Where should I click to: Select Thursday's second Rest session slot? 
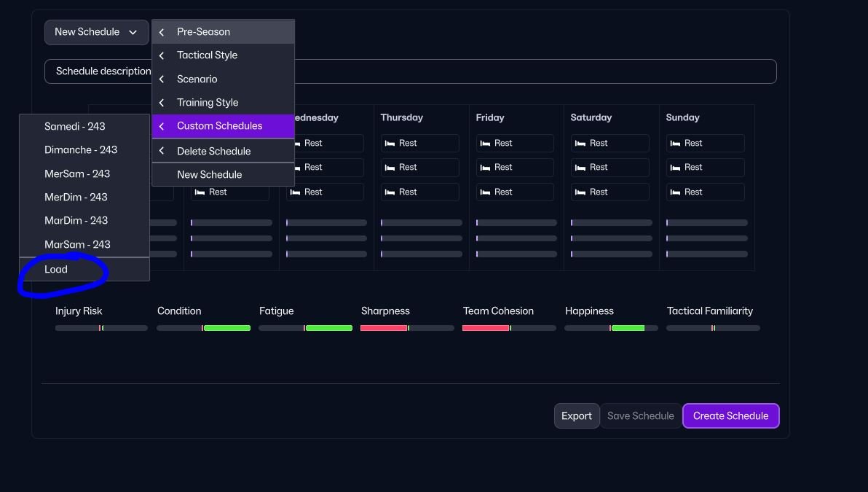click(x=420, y=168)
